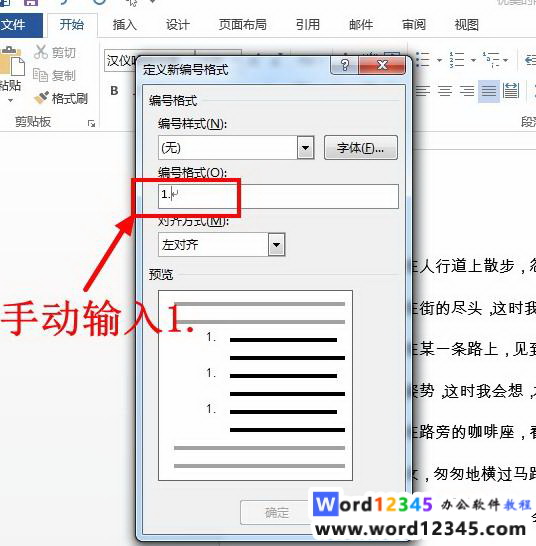This screenshot has width=536, height=546.
Task: Expand the Paste options arrow
Action: coord(10,100)
